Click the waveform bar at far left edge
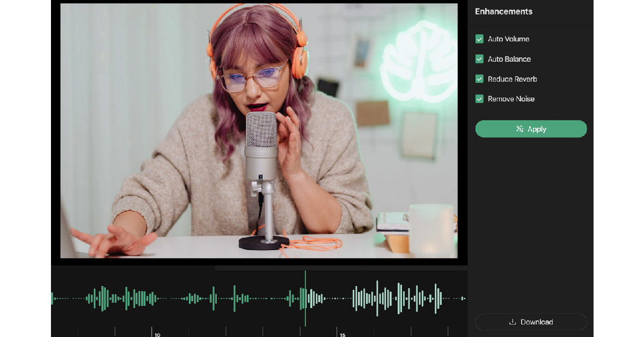The width and height of the screenshot is (644, 337). tap(52, 298)
